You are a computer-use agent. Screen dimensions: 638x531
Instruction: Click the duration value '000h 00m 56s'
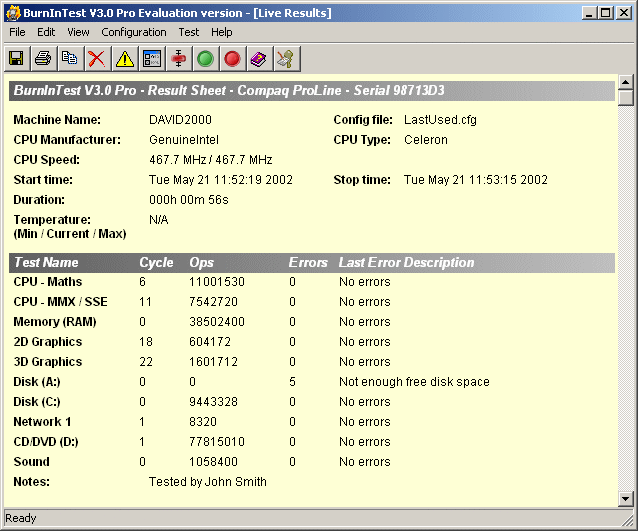(189, 200)
